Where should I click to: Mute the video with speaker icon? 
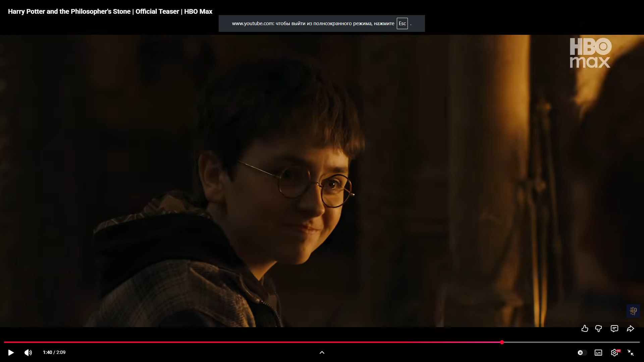click(x=28, y=352)
